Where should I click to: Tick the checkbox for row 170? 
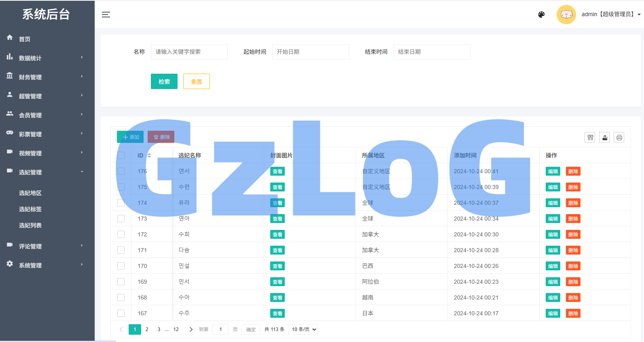click(121, 266)
